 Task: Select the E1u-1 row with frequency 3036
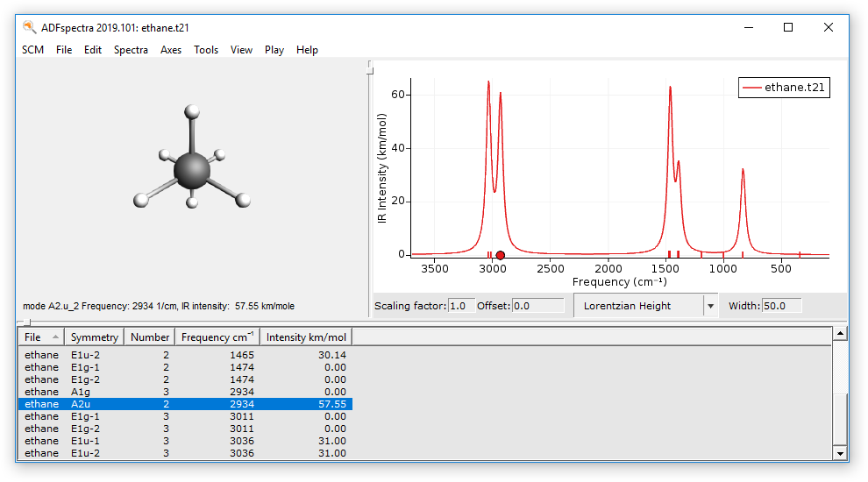click(186, 441)
